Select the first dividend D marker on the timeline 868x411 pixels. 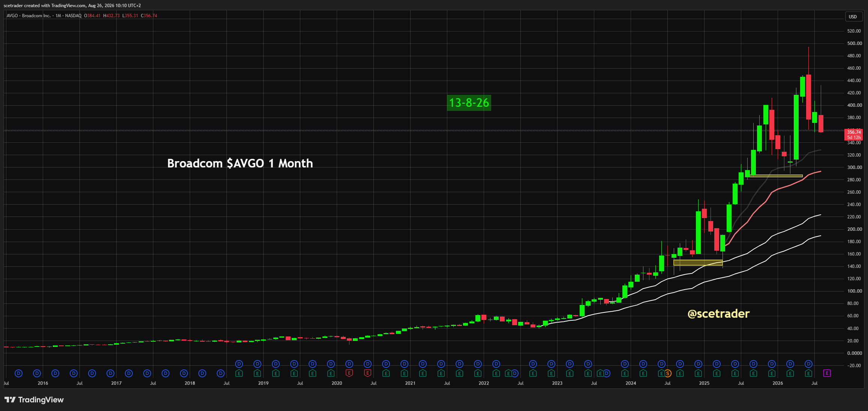[18, 373]
